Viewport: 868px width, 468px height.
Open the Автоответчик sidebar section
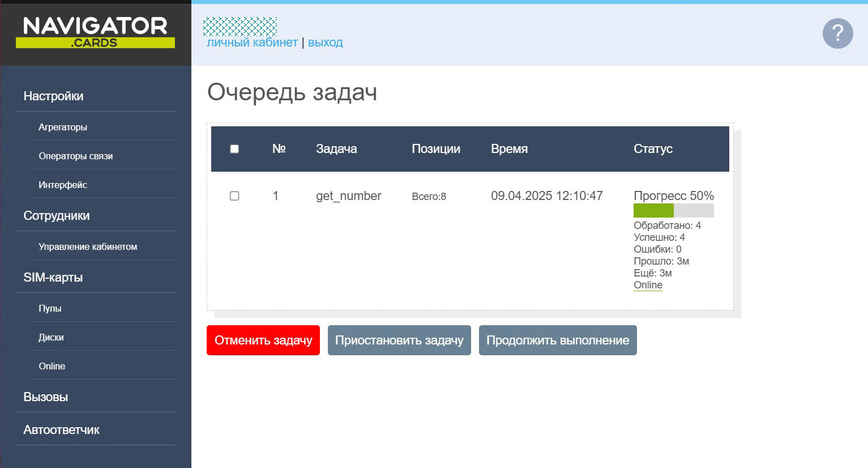(x=61, y=430)
